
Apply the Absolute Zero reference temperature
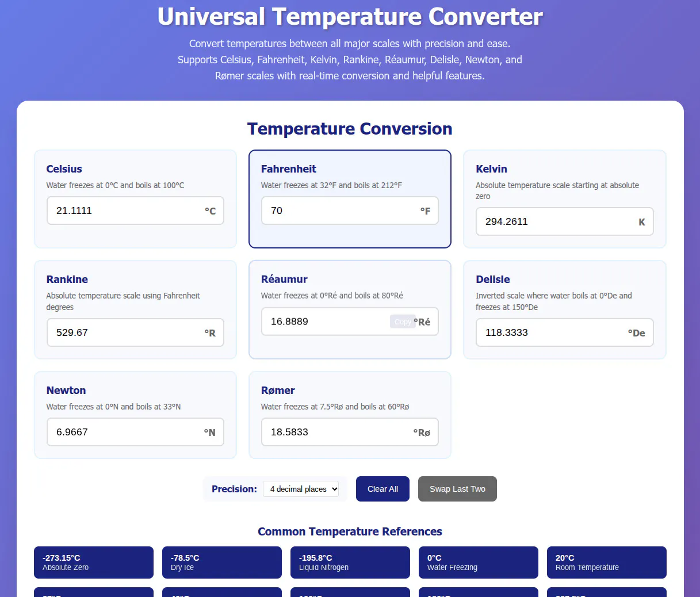(x=94, y=562)
